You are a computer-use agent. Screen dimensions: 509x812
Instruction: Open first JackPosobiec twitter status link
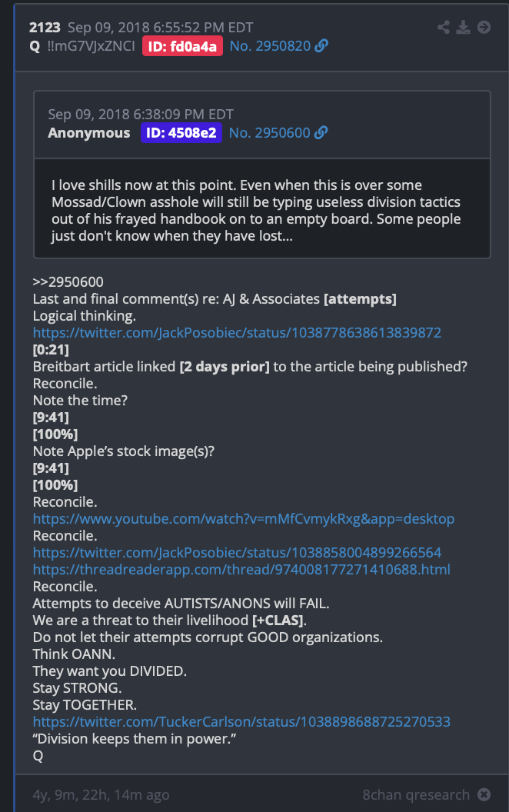[x=237, y=332]
